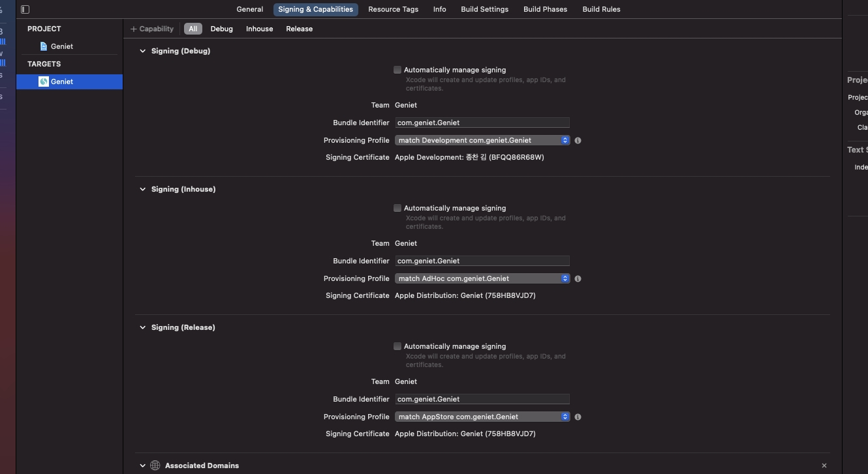Viewport: 868px width, 474px height.
Task: Enable automatic signing for Debug
Action: [x=397, y=70]
